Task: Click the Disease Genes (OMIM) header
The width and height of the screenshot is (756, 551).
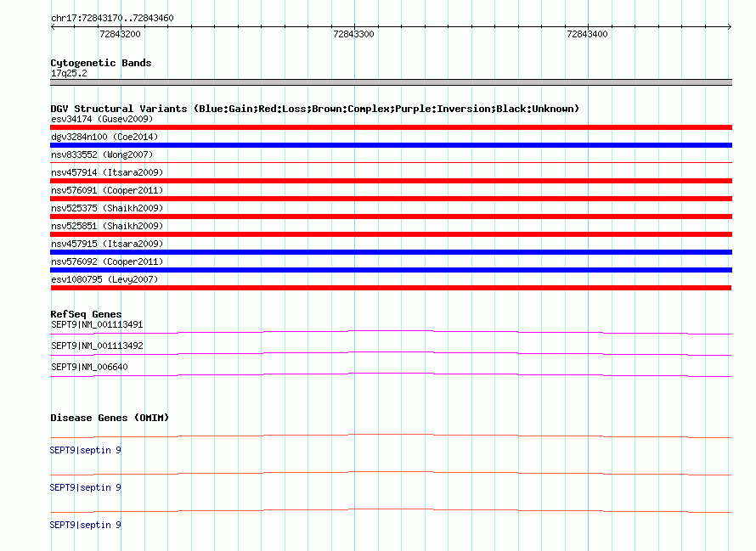Action: pos(110,418)
